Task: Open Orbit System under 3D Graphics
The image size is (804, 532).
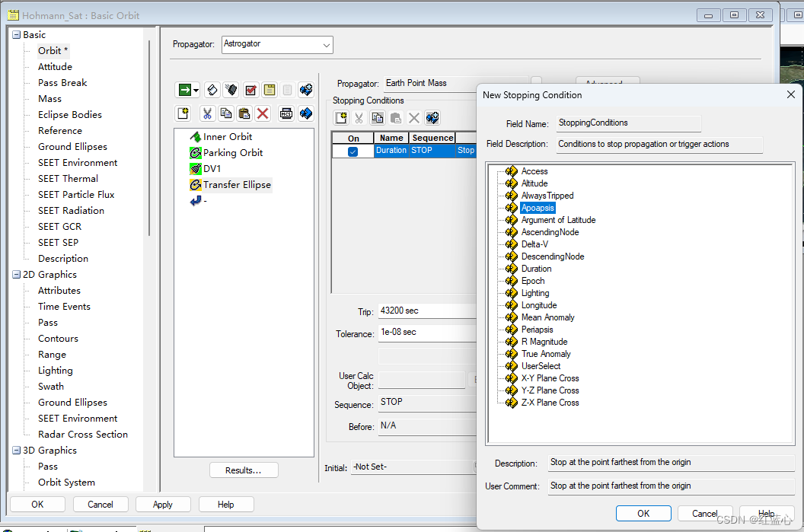Action: (x=66, y=483)
